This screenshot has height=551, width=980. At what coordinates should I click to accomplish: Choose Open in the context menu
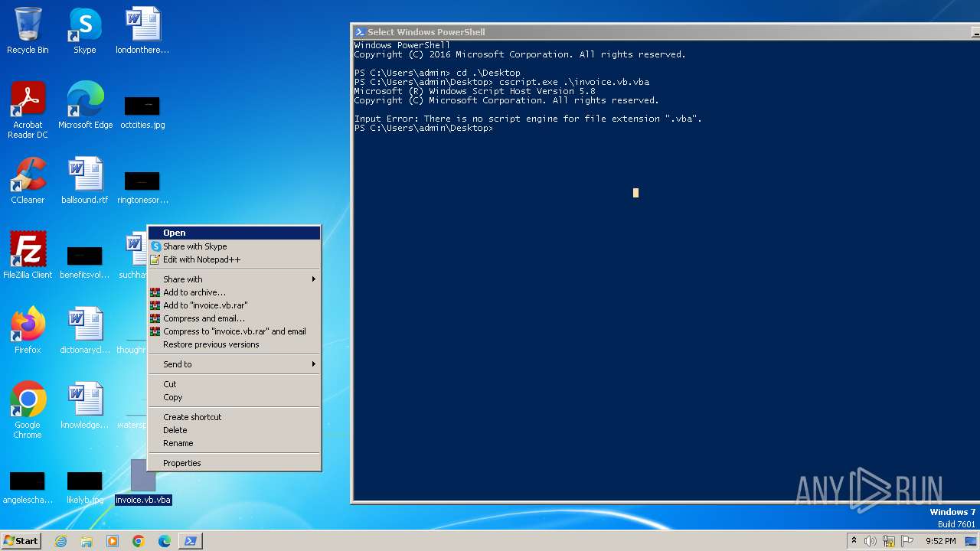234,233
